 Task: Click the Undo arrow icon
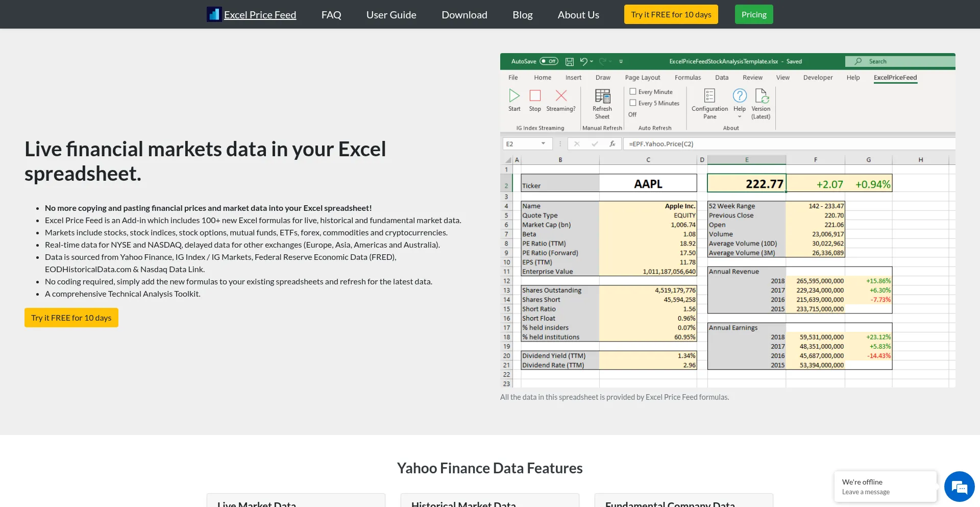[583, 61]
